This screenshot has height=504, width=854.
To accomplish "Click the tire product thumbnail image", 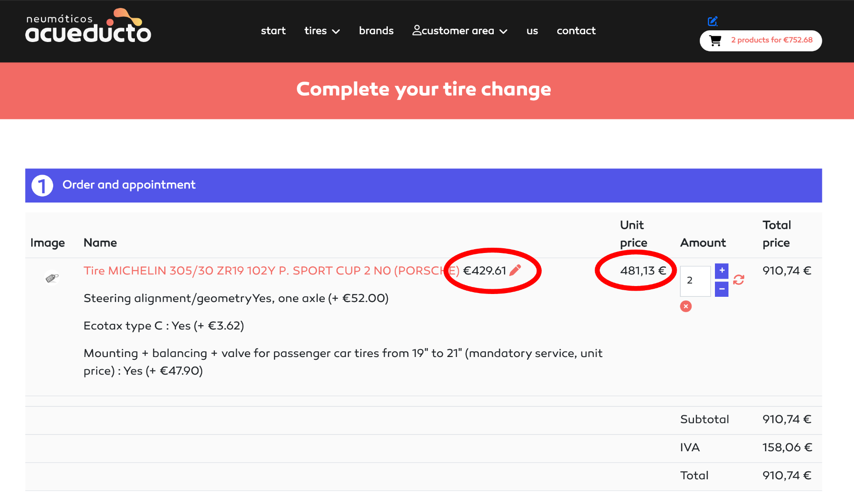I will coord(52,278).
